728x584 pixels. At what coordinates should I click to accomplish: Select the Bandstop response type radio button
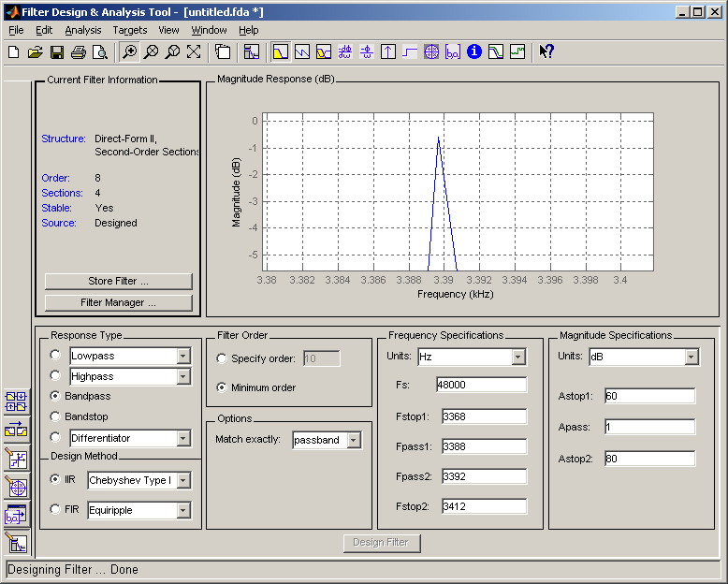click(55, 416)
